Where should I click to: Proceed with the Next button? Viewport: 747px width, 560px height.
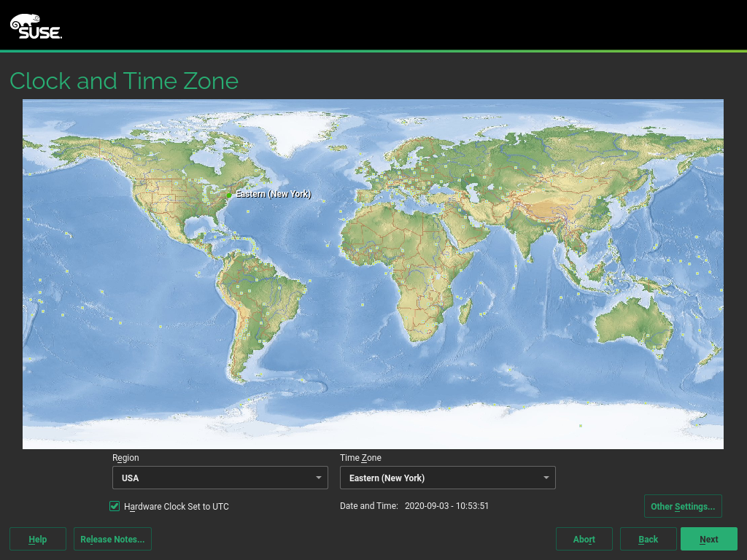tap(708, 539)
